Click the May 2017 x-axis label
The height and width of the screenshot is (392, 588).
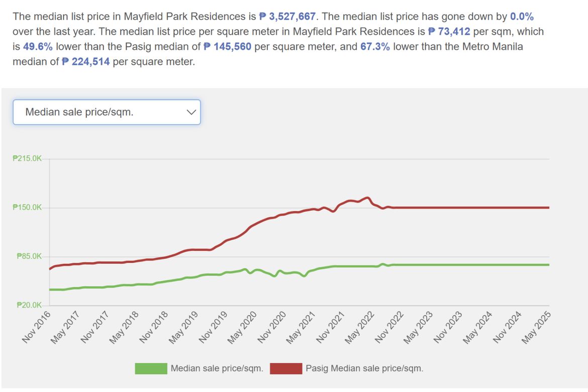65,327
